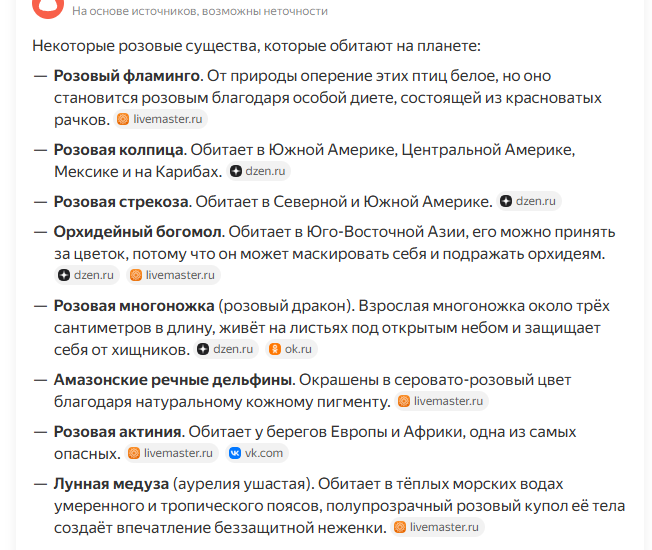Open livemaster.ru source for Розовая актиния
Viewport: 652px width, 550px height.
(x=170, y=453)
